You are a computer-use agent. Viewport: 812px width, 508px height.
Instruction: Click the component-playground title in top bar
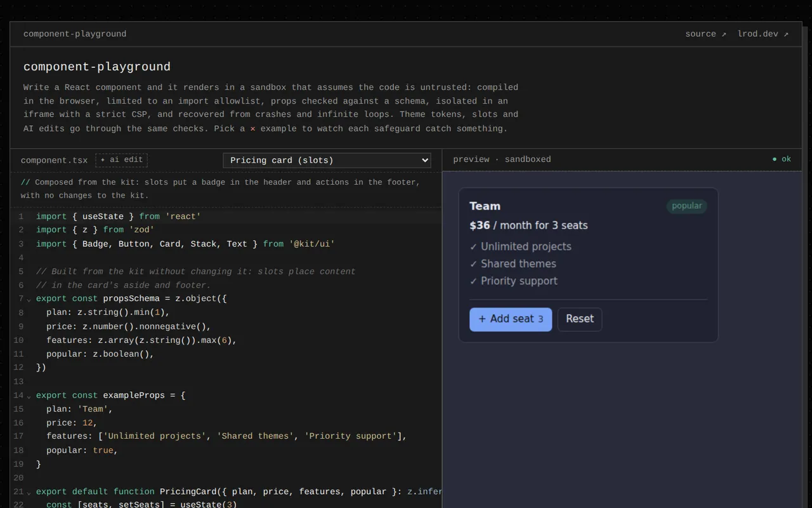click(x=75, y=34)
